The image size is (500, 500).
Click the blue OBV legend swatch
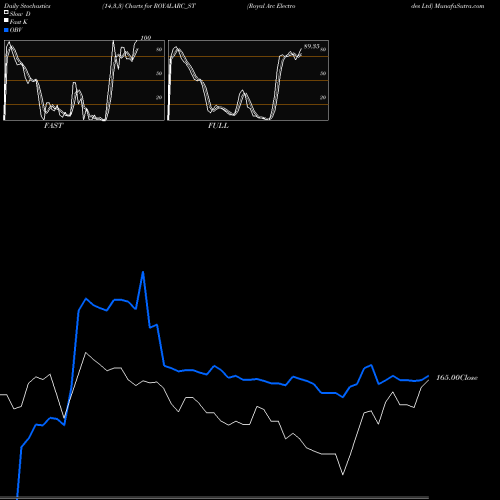click(6, 30)
